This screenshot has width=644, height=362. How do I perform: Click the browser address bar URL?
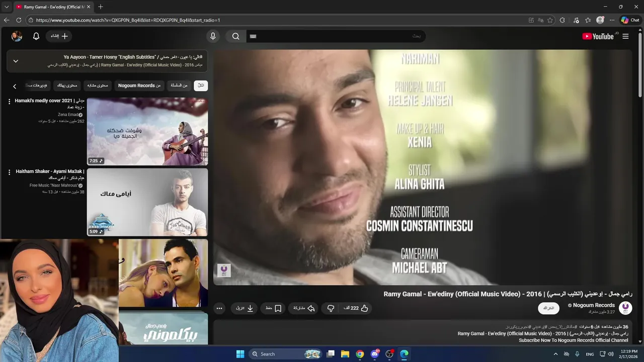point(128,20)
